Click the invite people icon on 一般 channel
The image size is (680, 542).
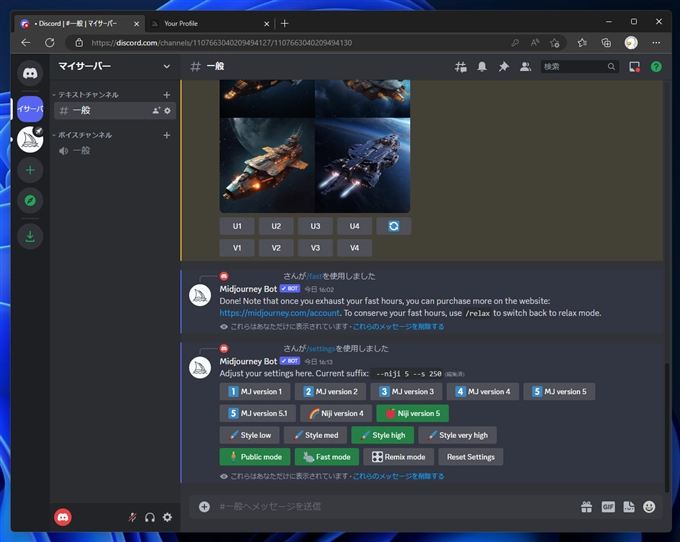pyautogui.click(x=156, y=111)
